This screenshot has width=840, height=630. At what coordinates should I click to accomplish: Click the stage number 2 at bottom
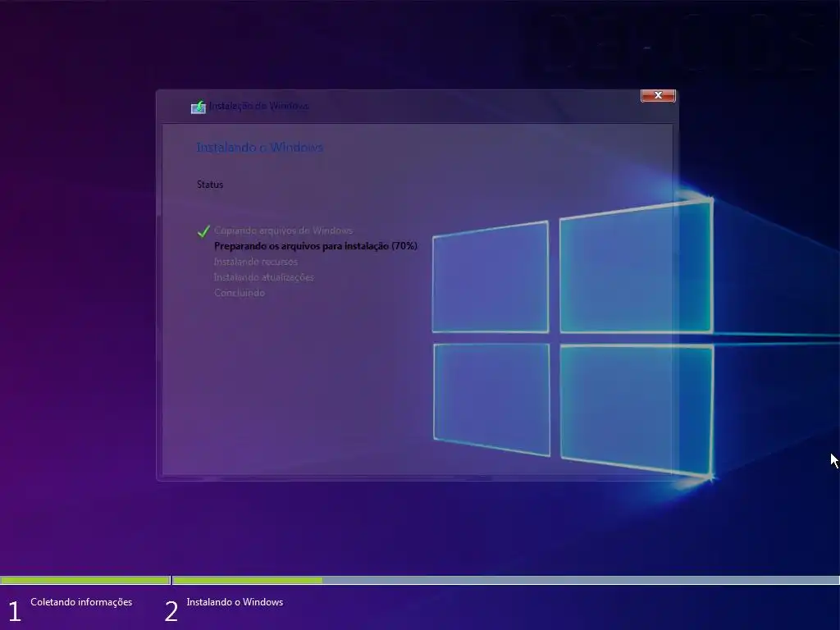pos(171,611)
